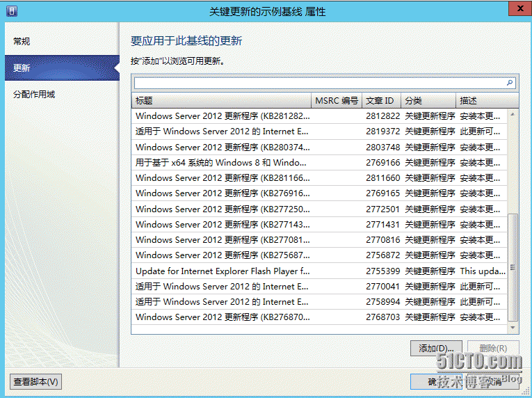
Task: Sort by the 描述 column header
Action: (487, 100)
